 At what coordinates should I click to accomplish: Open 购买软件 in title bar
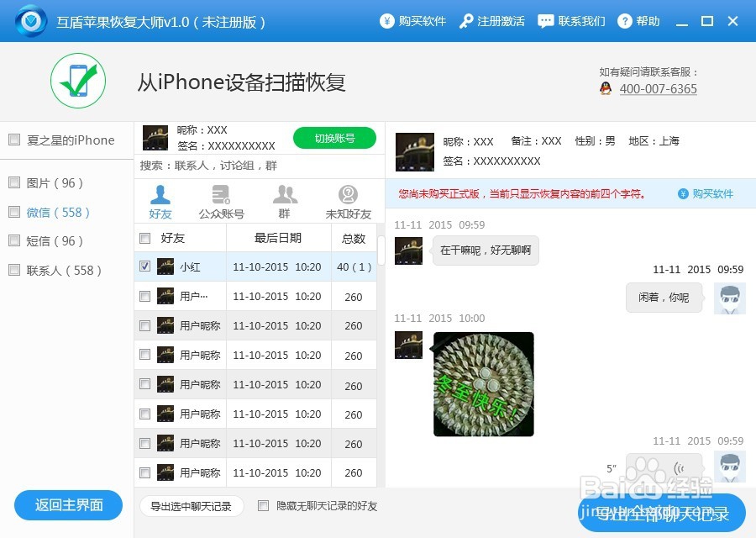point(412,21)
